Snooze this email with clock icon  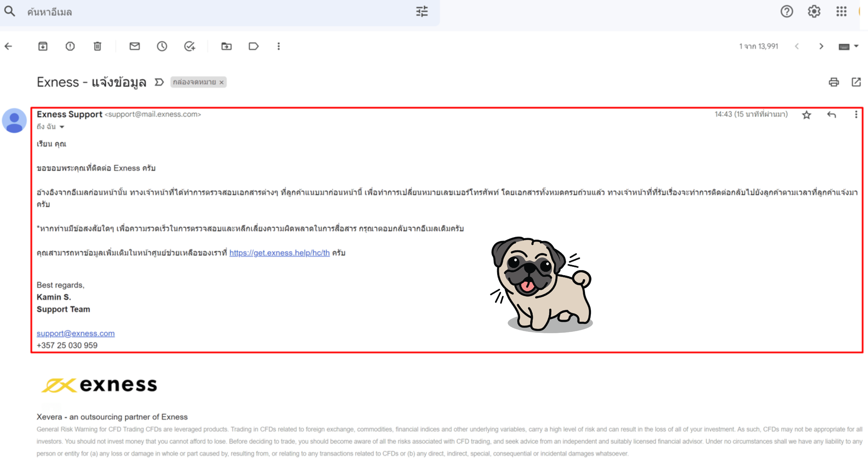pos(162,46)
